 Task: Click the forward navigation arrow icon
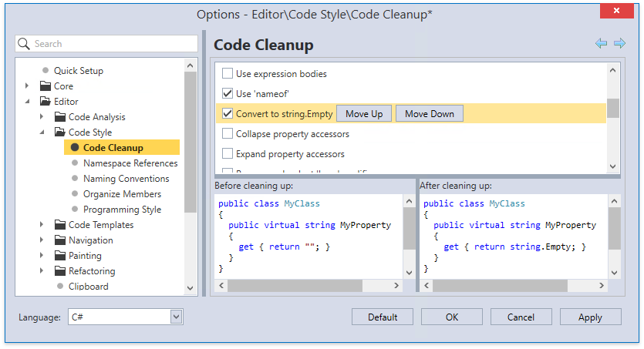tap(619, 44)
